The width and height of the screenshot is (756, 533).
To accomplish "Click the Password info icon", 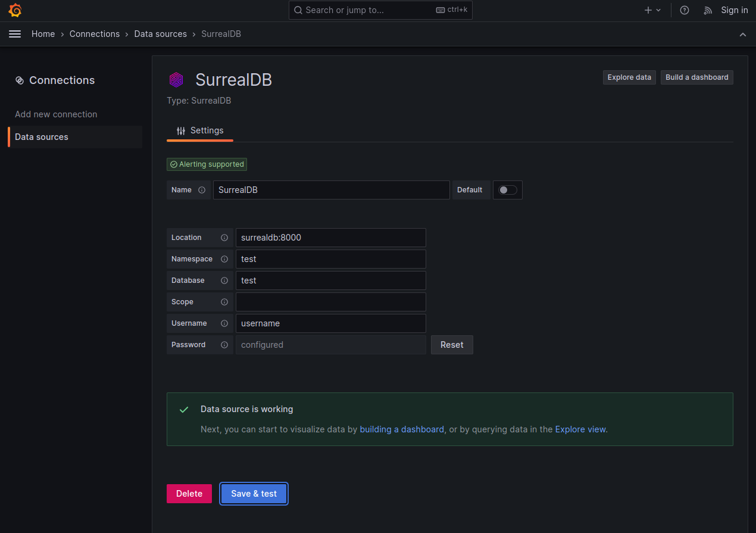I will (224, 345).
